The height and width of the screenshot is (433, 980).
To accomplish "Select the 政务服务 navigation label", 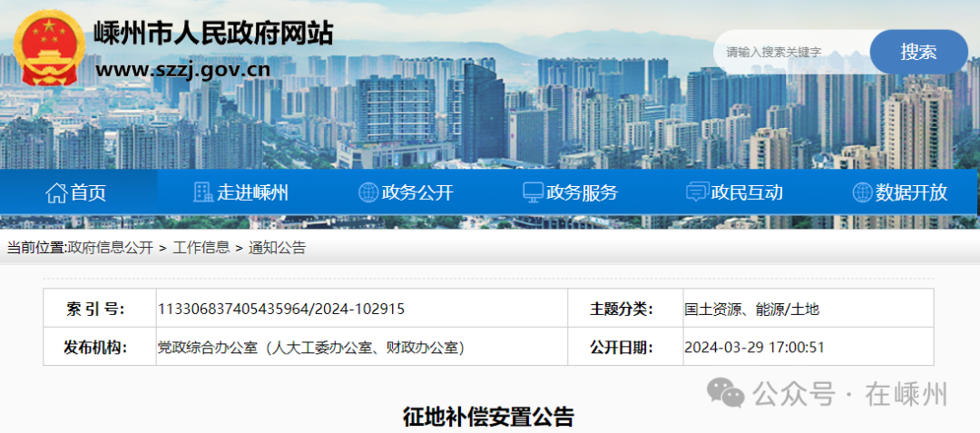I will 583,192.
